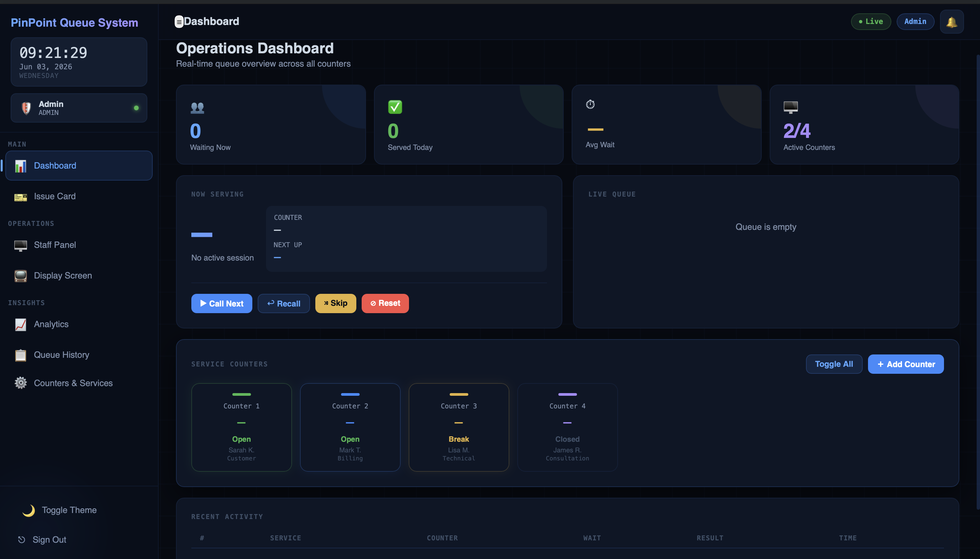The height and width of the screenshot is (559, 980).
Task: Open the notification bell
Action: point(951,22)
